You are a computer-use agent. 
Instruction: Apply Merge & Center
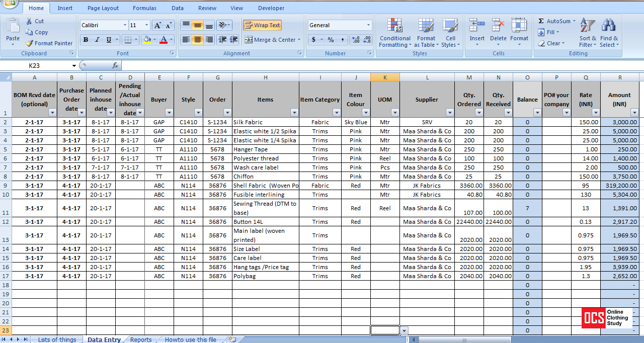tap(271, 40)
